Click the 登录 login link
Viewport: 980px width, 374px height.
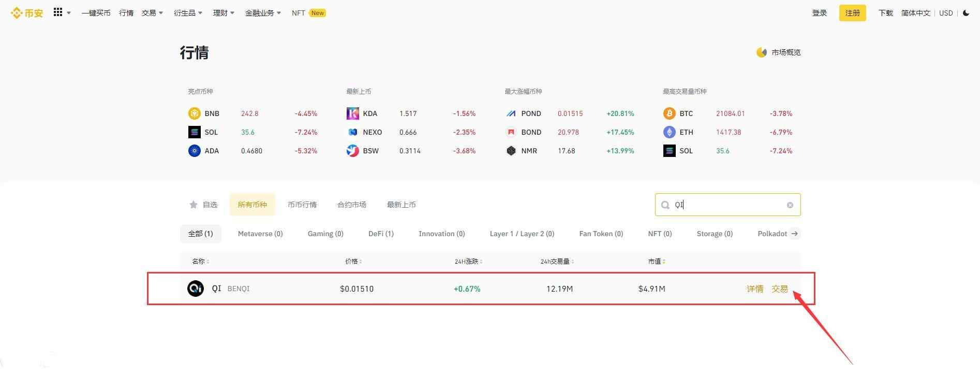click(x=820, y=13)
